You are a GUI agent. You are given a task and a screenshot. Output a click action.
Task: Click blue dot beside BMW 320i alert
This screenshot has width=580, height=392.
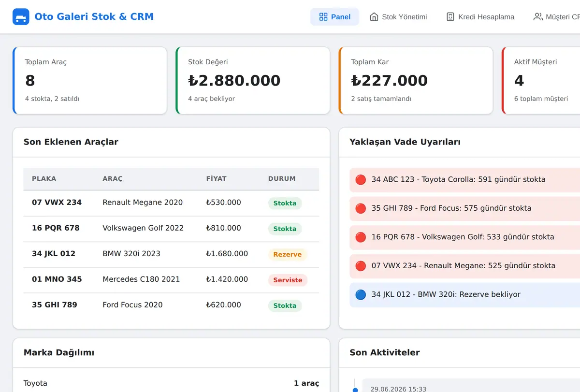361,295
